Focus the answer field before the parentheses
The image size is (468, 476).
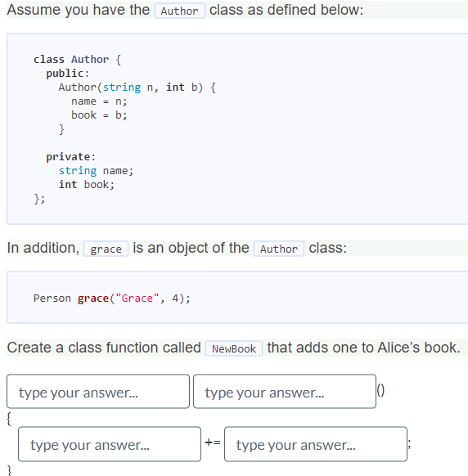point(285,391)
